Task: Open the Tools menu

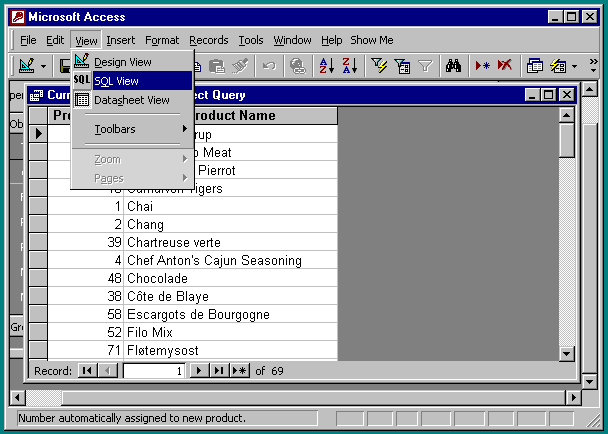Action: (251, 40)
